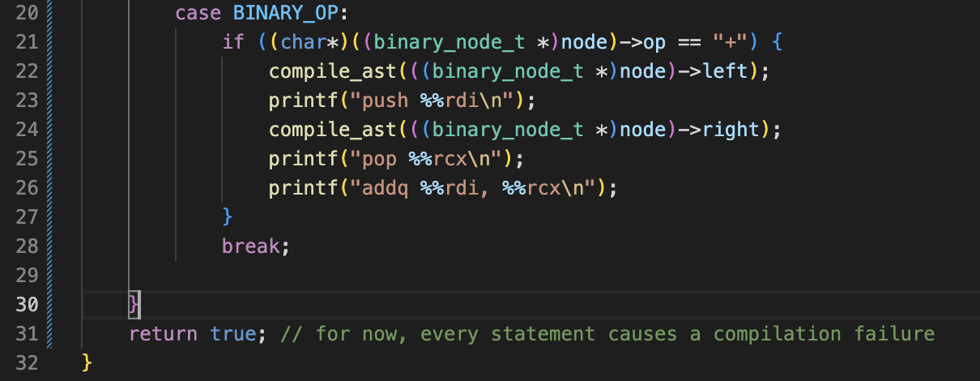Click the return keyword on line 31
This screenshot has height=381, width=980.
click(163, 333)
